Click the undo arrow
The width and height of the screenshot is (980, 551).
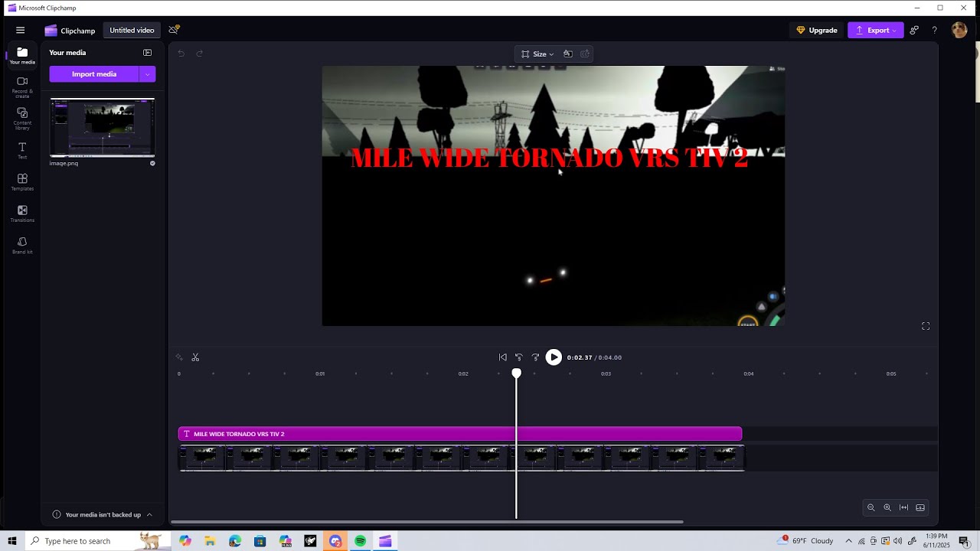click(x=181, y=54)
